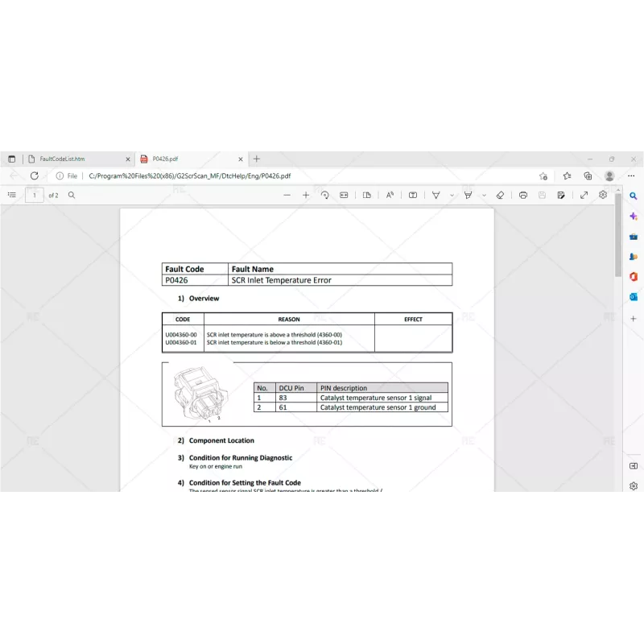Viewport: 644px width, 644px height.
Task: Rotate the PDF page
Action: 325,195
